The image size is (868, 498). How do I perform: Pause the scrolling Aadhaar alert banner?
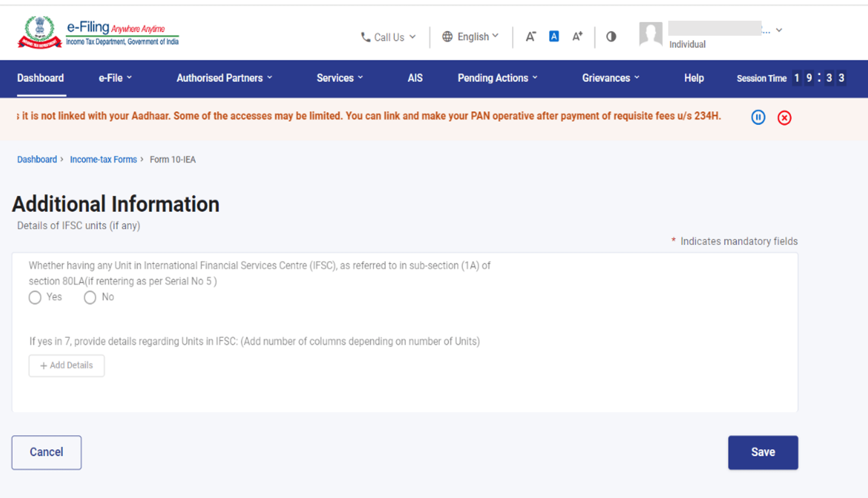click(x=758, y=118)
